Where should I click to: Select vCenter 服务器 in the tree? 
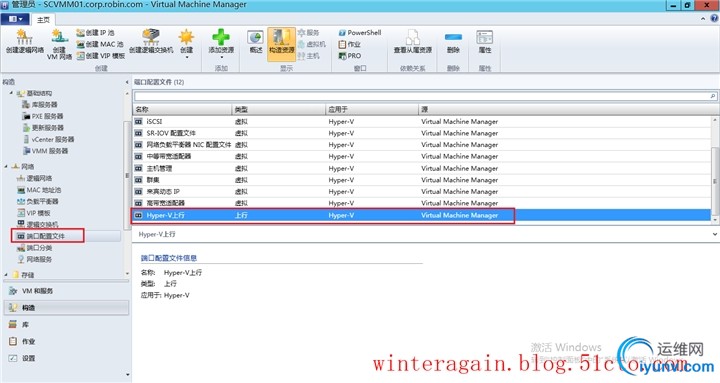[x=48, y=139]
